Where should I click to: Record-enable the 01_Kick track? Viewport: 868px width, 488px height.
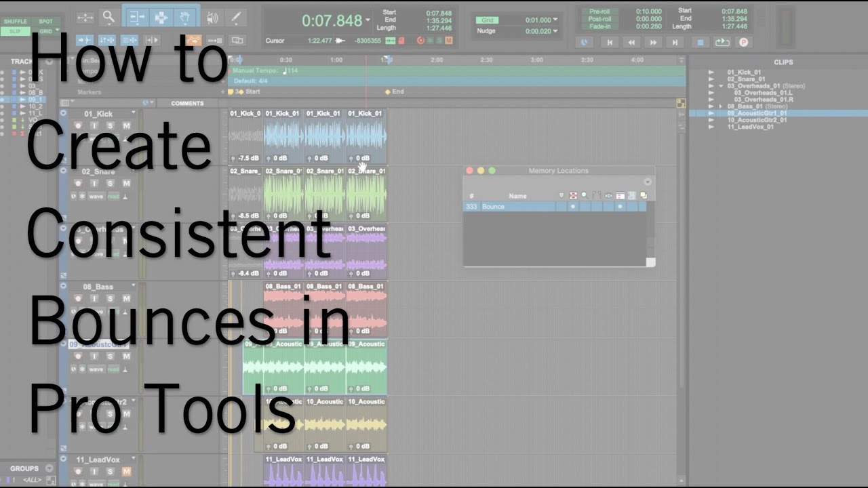coord(78,126)
